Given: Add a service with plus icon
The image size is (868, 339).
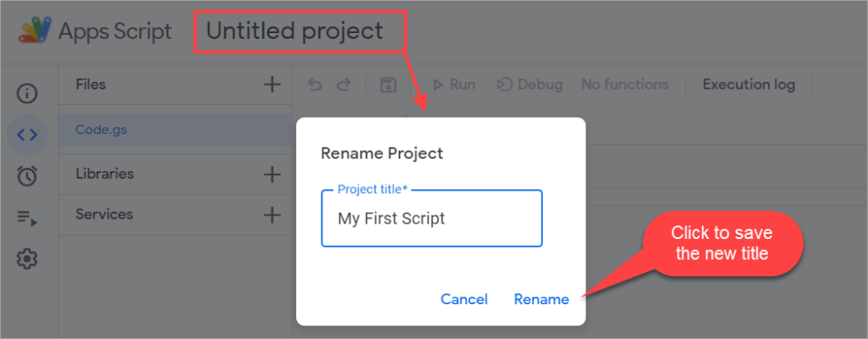Looking at the screenshot, I should click(272, 214).
